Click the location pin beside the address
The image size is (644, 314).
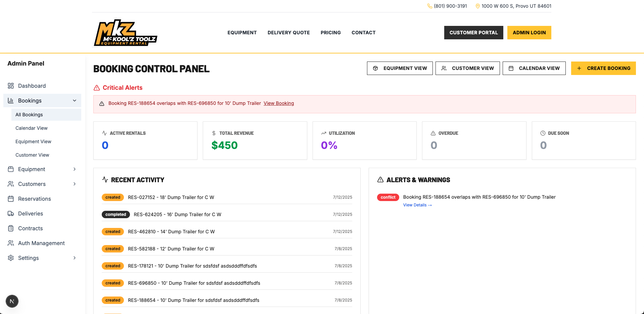tap(477, 6)
